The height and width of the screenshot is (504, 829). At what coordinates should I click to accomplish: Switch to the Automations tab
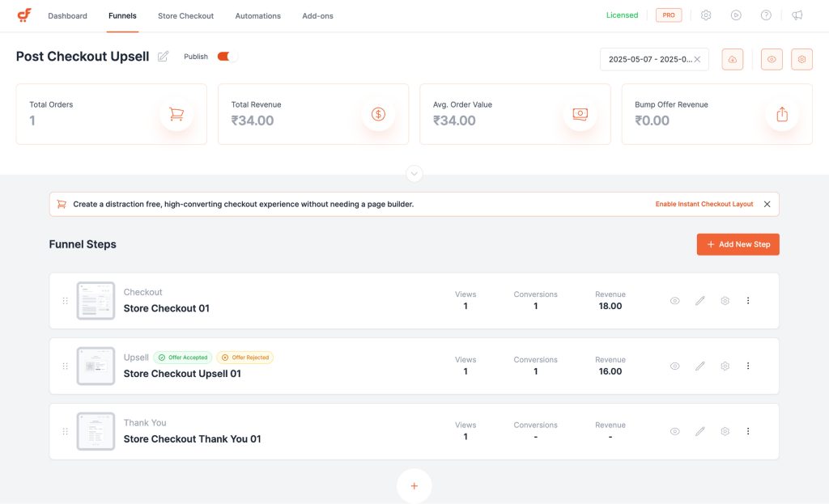pyautogui.click(x=257, y=16)
